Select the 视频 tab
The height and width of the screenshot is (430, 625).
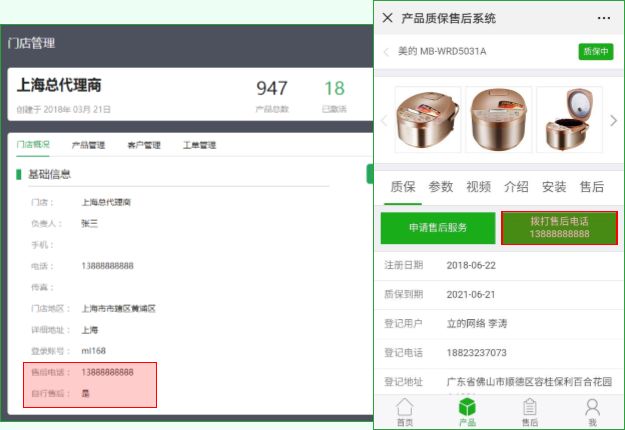click(x=479, y=186)
